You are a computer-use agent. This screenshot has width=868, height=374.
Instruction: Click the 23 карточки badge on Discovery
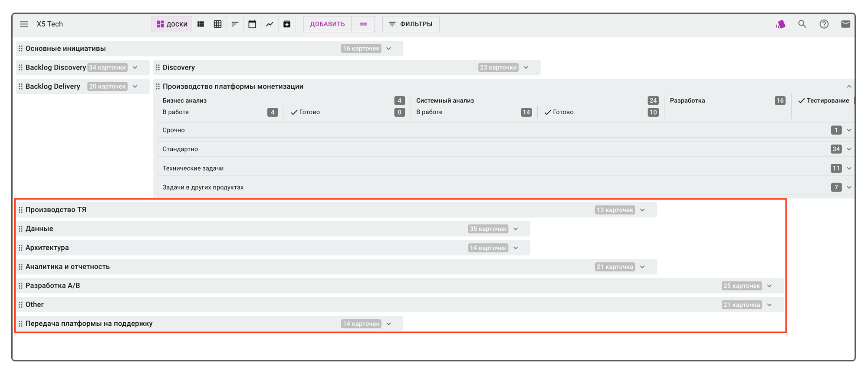coord(498,68)
